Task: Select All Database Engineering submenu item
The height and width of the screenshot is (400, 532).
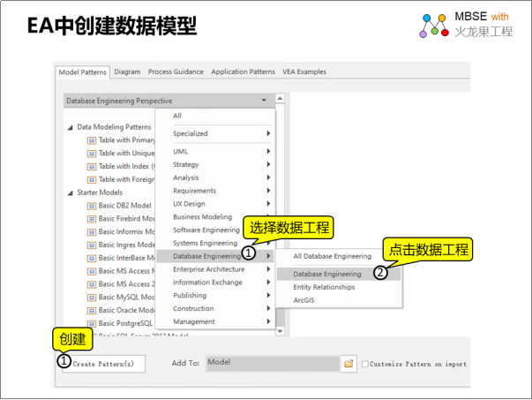Action: click(x=333, y=256)
